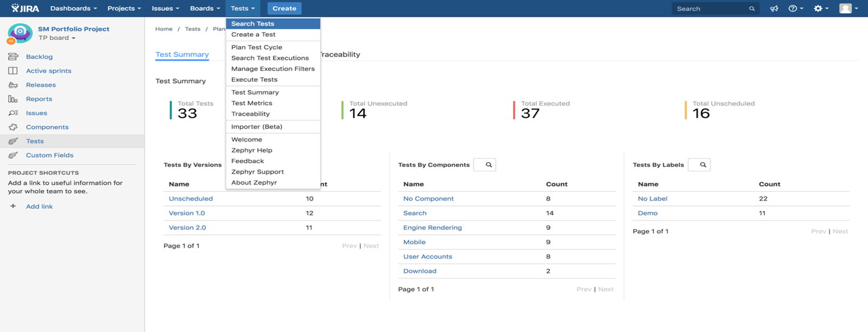Click the search icon beside Tests By Labels
This screenshot has width=868, height=332.
[x=702, y=164]
